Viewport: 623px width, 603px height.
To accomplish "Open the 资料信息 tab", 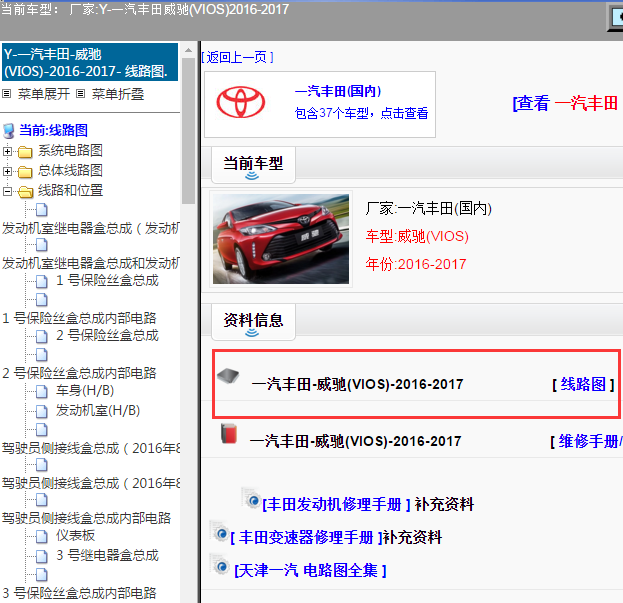I will (253, 322).
